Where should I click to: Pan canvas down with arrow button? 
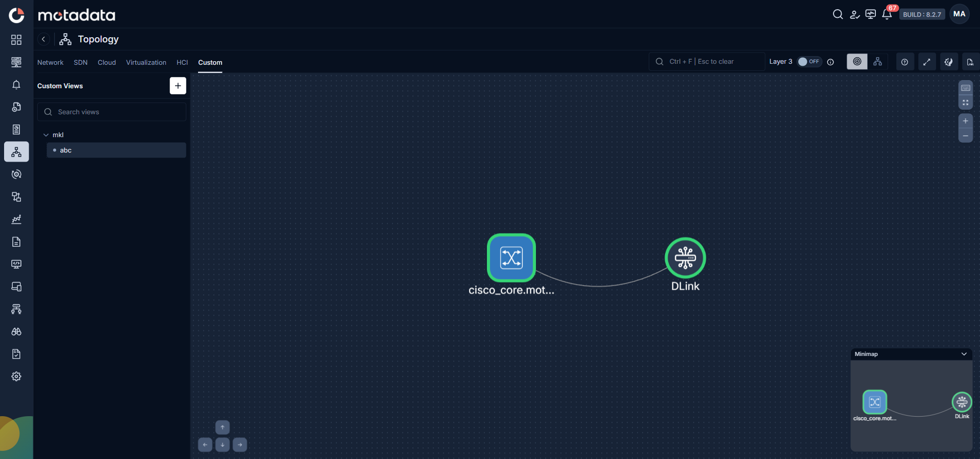coord(223,445)
